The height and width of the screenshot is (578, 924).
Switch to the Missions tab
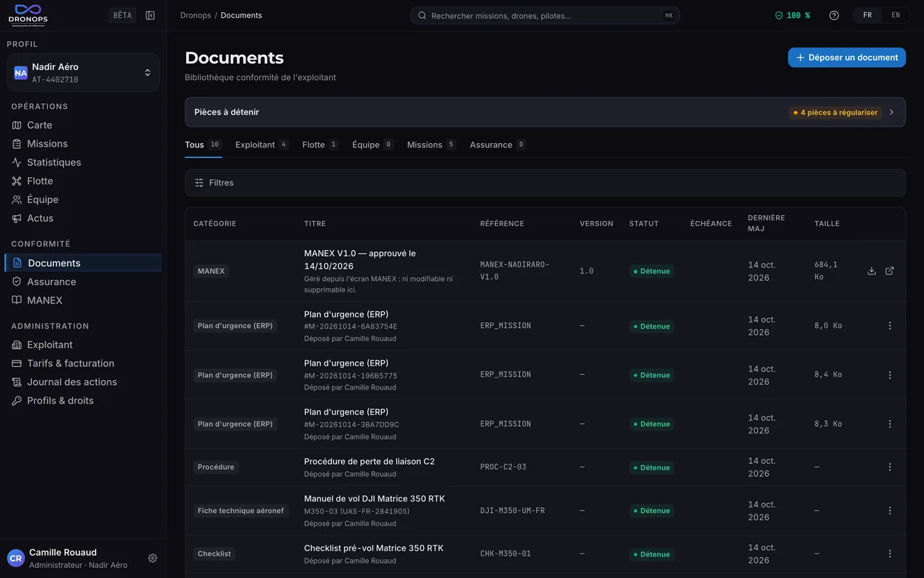point(432,144)
